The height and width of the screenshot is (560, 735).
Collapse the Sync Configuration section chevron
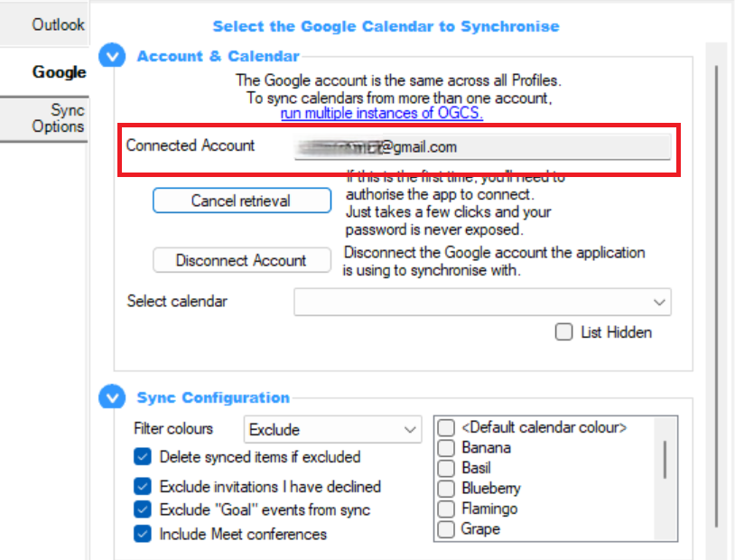(112, 397)
